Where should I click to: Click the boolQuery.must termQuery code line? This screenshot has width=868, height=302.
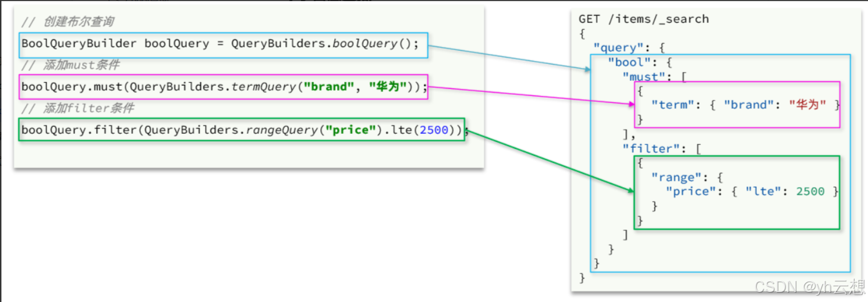[x=224, y=87]
